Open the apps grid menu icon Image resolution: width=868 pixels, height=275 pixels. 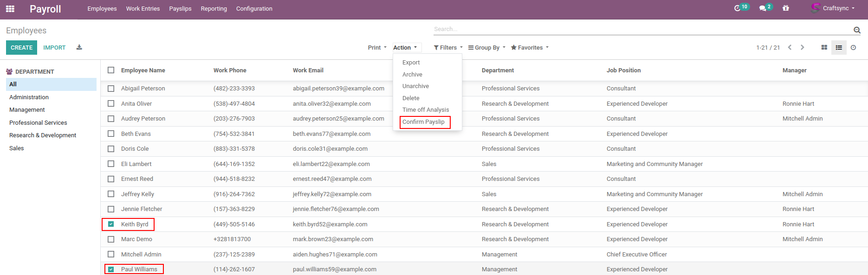point(10,9)
